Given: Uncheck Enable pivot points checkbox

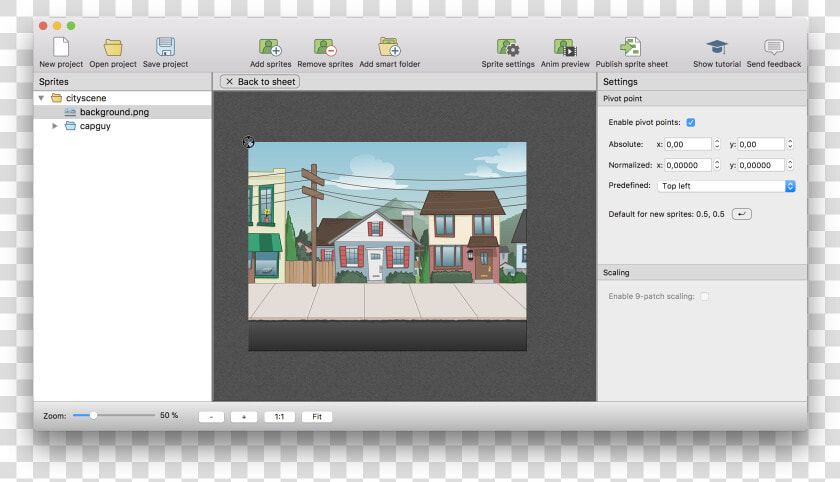Looking at the screenshot, I should (691, 123).
